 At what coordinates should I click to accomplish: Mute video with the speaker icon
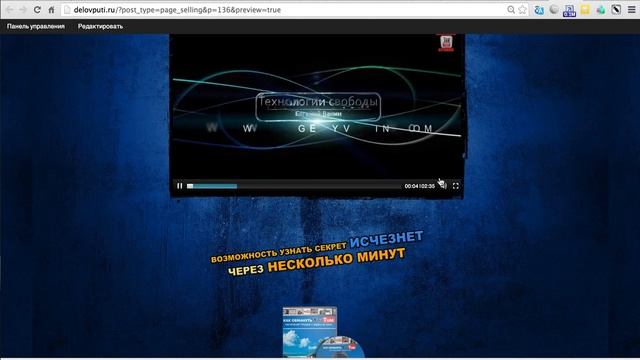point(443,186)
